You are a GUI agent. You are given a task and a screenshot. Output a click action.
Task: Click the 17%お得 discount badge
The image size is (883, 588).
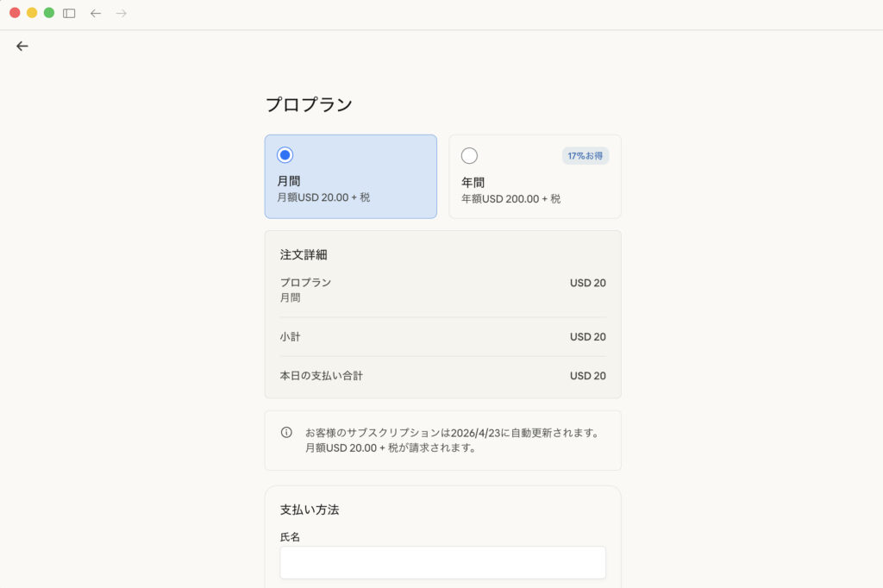tap(586, 156)
